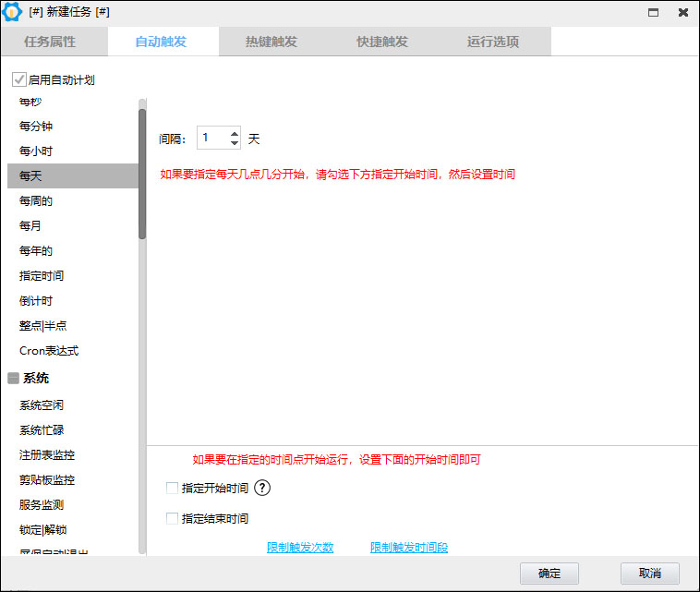The height and width of the screenshot is (592, 700).
Task: Toggle the 启用自动计划 checkbox
Action: (18, 80)
